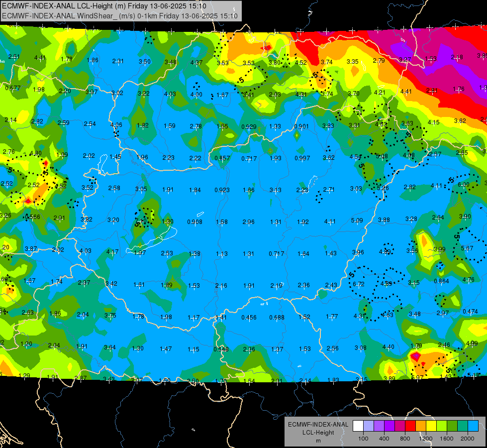Click the wind shear value 0.548
The image size is (487, 448).
click(x=221, y=349)
